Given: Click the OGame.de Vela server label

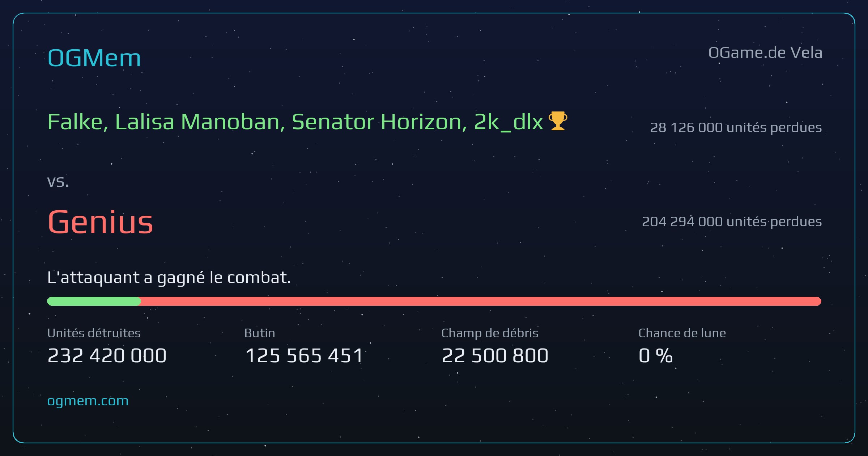Looking at the screenshot, I should tap(765, 53).
